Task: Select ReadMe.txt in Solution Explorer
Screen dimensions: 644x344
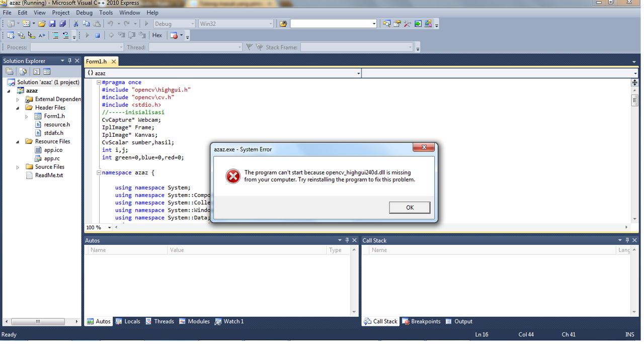Action: point(49,176)
